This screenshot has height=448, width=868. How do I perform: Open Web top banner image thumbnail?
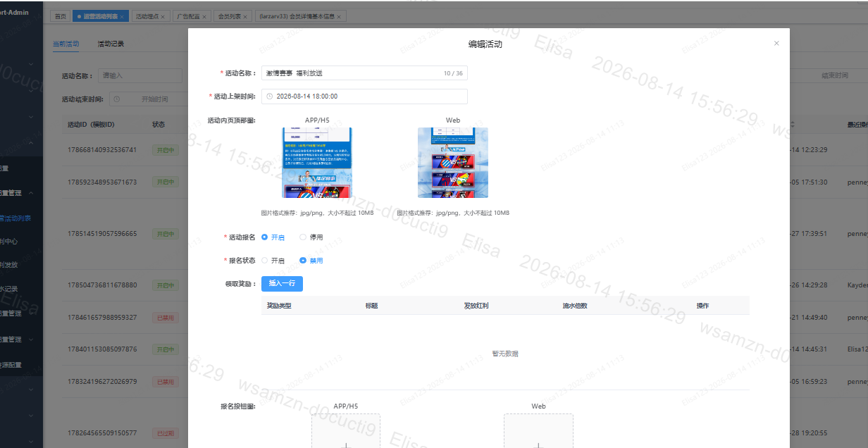(453, 163)
